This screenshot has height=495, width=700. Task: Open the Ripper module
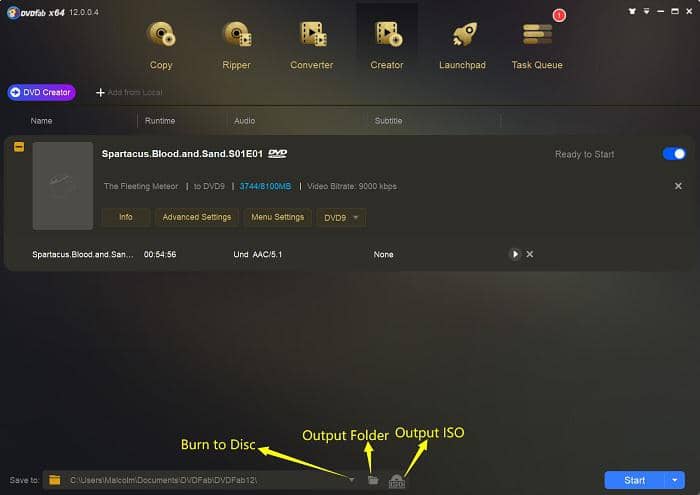click(237, 45)
